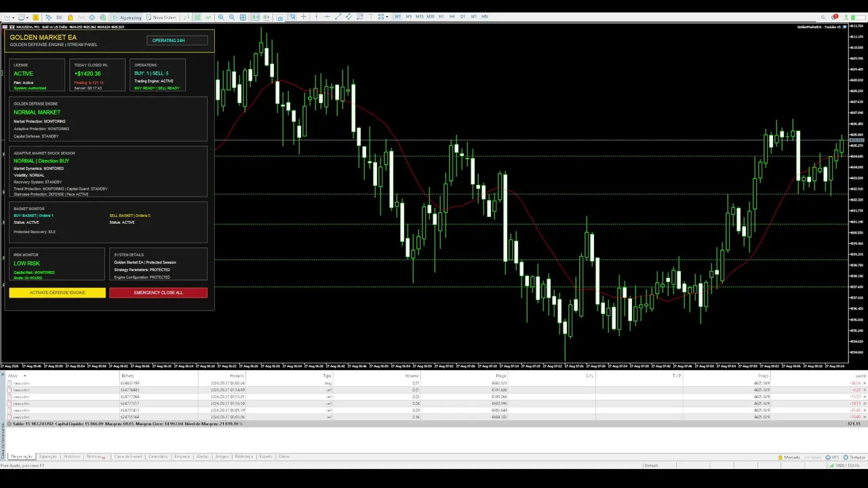Image resolution: width=868 pixels, height=488 pixels.
Task: Zoom in on the chart
Action: 221,17
